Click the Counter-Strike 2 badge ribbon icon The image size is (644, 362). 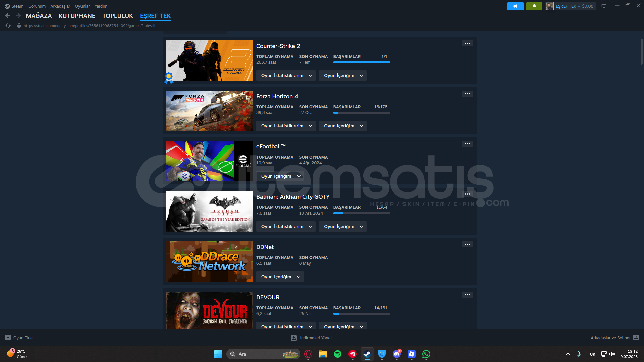point(169,78)
